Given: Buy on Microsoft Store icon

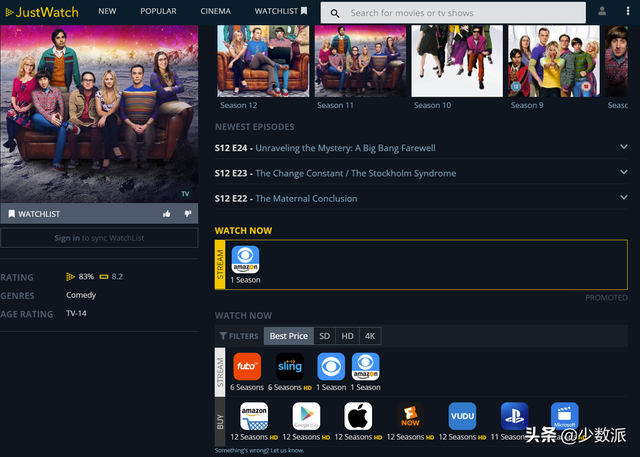Looking at the screenshot, I should pos(564,416).
